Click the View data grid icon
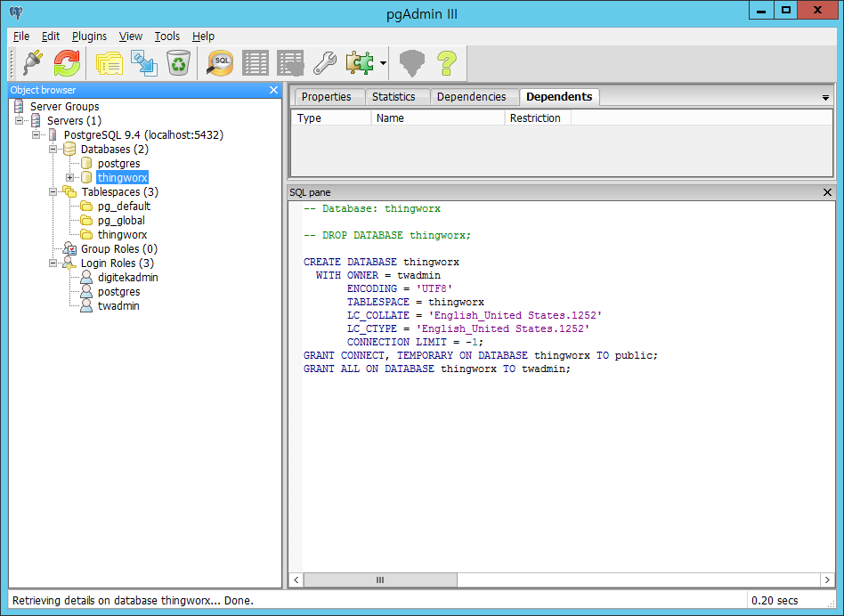This screenshot has height=616, width=844. tap(256, 63)
